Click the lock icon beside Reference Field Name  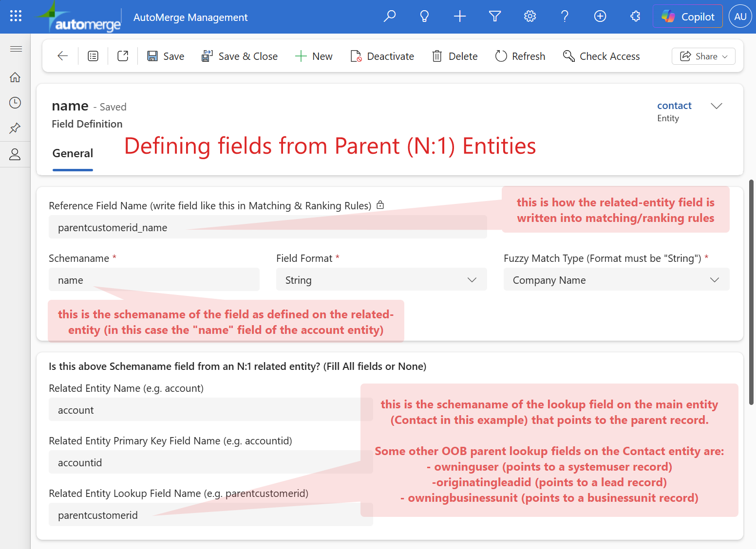click(380, 205)
